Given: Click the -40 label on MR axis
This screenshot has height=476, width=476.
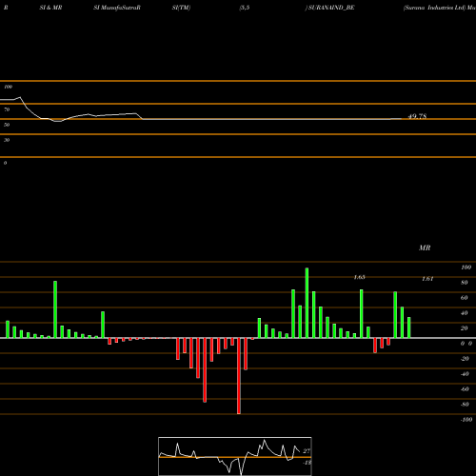Looking at the screenshot, I should [465, 374].
